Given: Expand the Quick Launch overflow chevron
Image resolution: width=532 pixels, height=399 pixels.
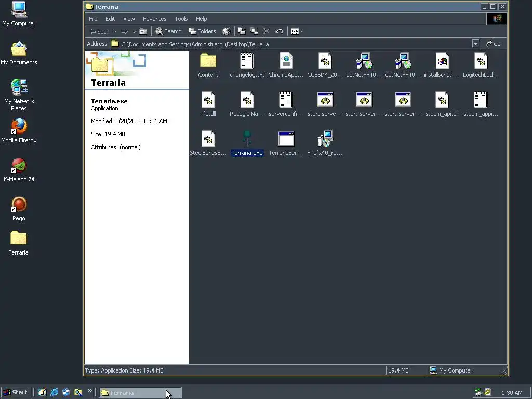Looking at the screenshot, I should pyautogui.click(x=89, y=391).
